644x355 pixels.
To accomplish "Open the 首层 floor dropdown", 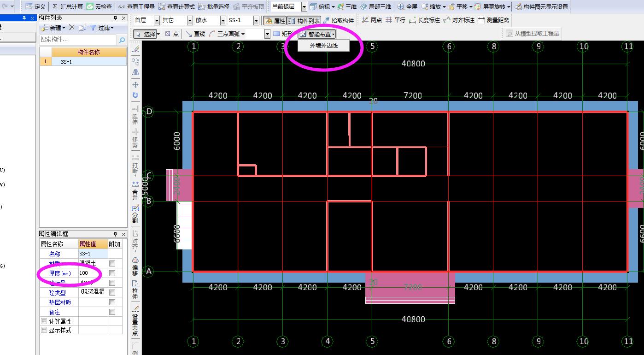I will click(x=157, y=20).
